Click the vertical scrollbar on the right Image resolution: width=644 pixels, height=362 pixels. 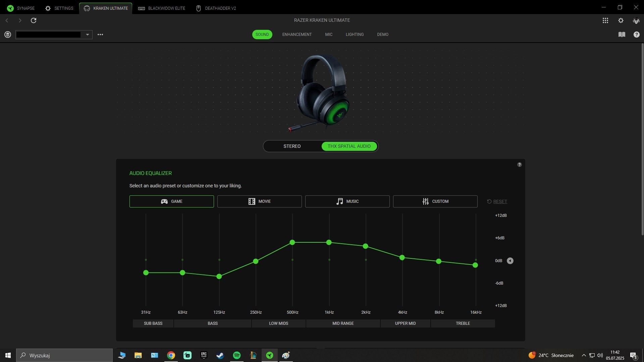pyautogui.click(x=642, y=139)
